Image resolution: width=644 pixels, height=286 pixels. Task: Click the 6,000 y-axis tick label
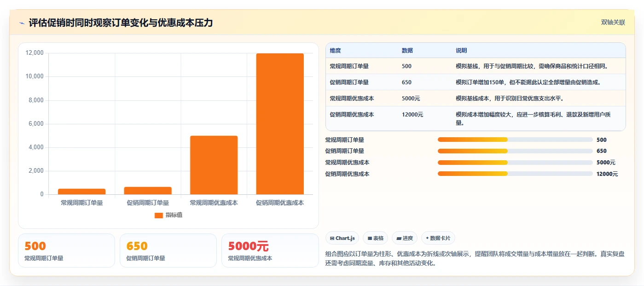point(36,124)
